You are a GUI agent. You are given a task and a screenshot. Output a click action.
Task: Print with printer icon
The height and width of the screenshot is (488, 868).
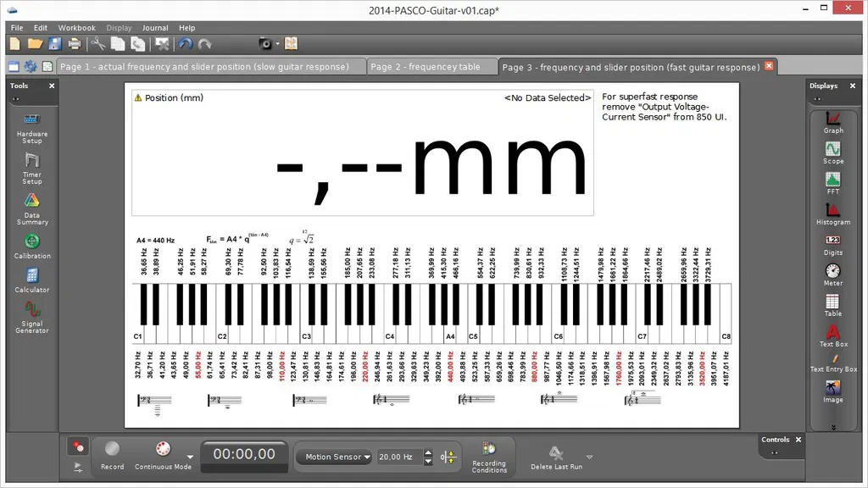click(x=75, y=44)
